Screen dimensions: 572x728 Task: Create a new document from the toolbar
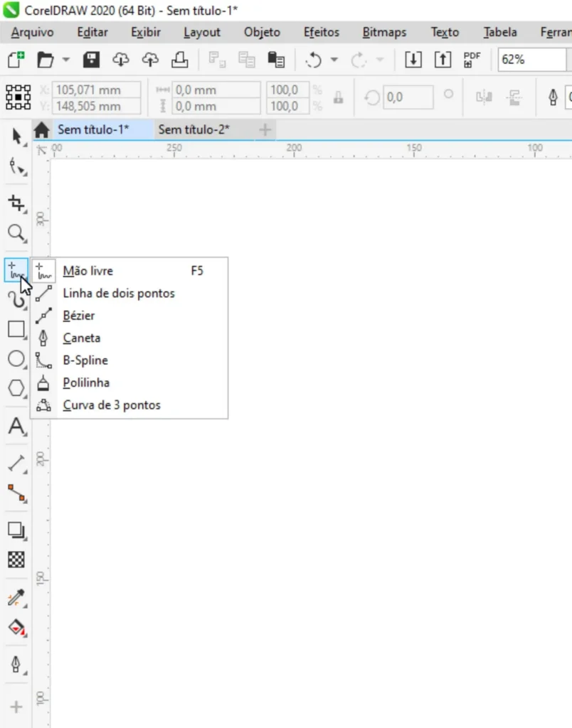(x=16, y=60)
